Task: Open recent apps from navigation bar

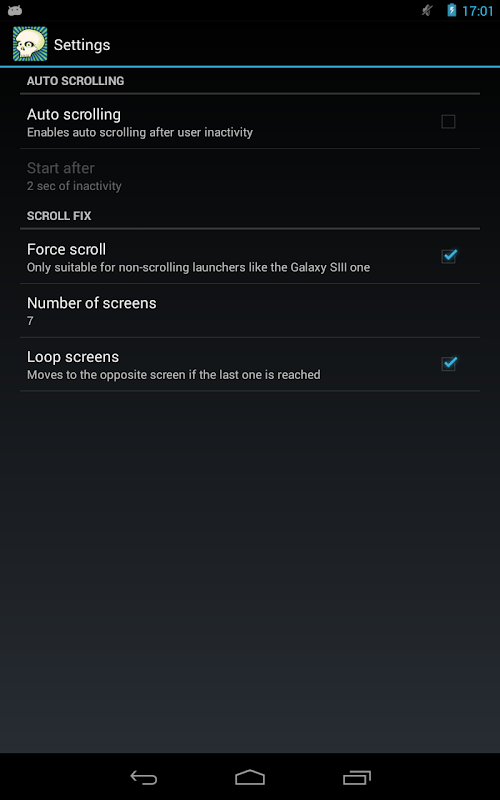Action: tap(357, 777)
